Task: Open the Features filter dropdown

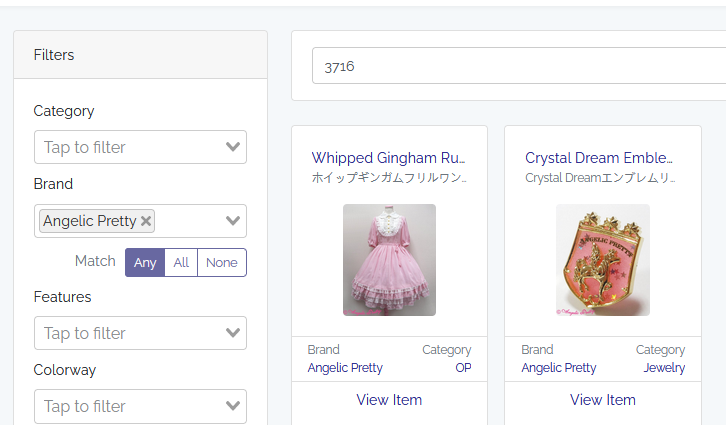Action: (x=140, y=333)
